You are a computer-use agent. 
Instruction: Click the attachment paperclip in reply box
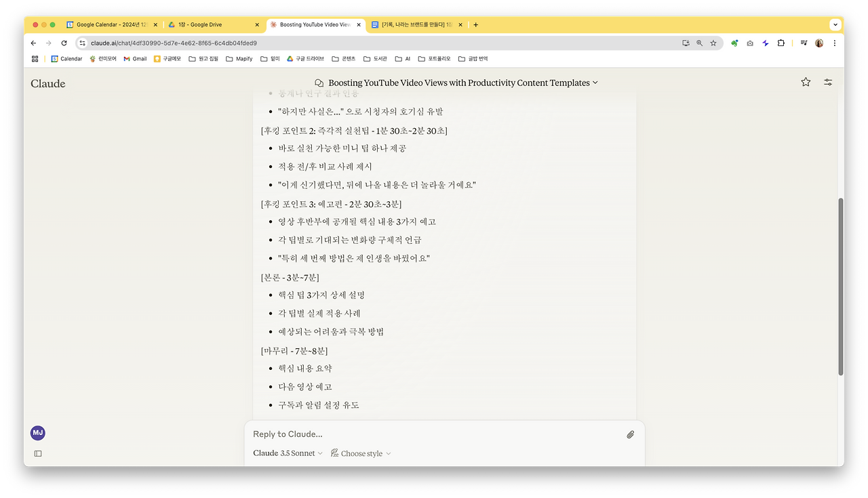coord(630,434)
